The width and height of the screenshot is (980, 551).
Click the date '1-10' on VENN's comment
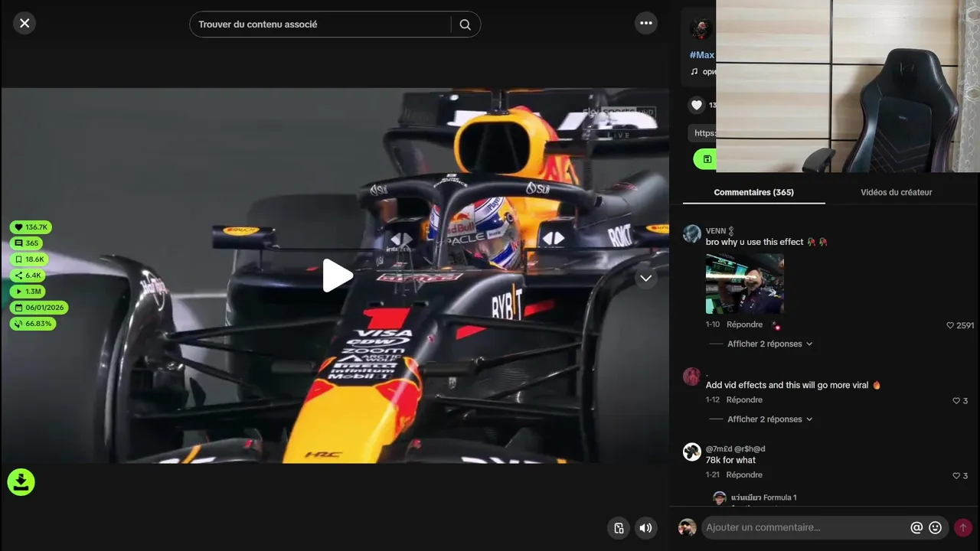pos(713,324)
